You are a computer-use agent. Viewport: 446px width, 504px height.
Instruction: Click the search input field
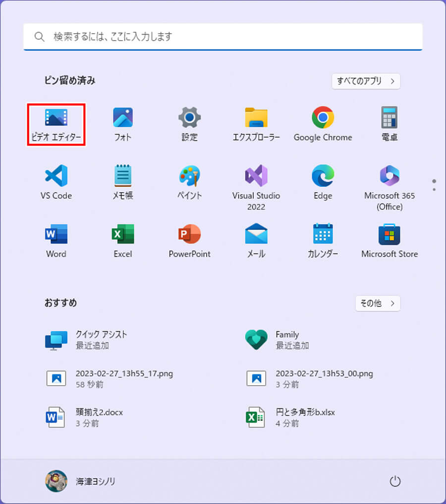pyautogui.click(x=223, y=36)
